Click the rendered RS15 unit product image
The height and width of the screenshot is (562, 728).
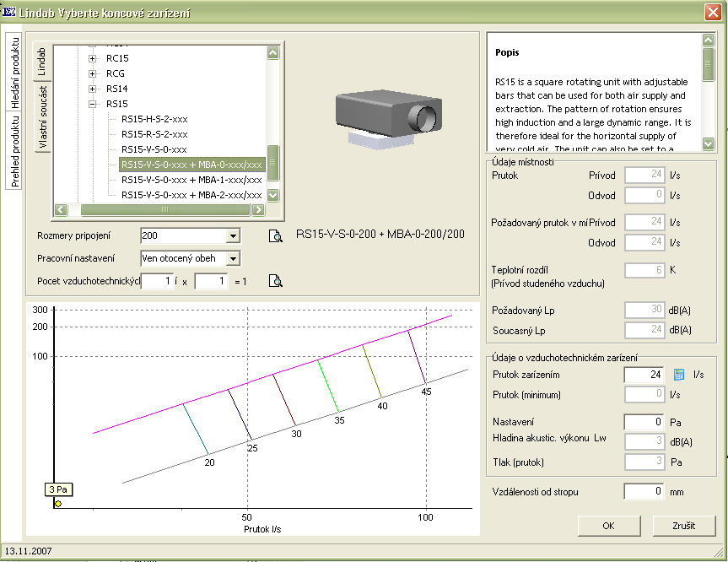[x=388, y=119]
